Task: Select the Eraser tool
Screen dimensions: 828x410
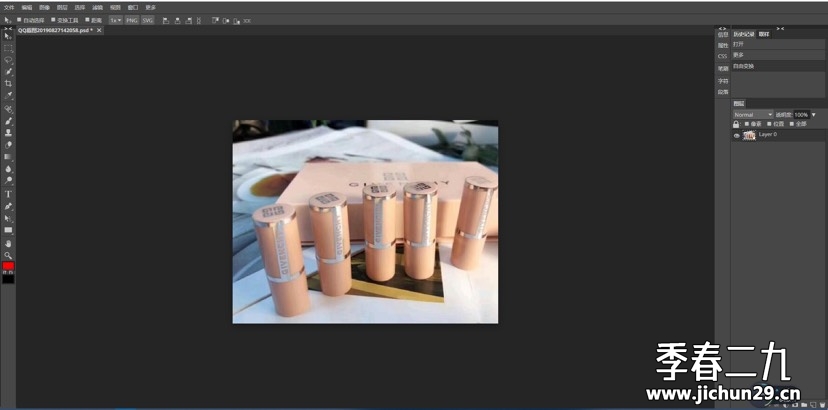Action: (8, 145)
